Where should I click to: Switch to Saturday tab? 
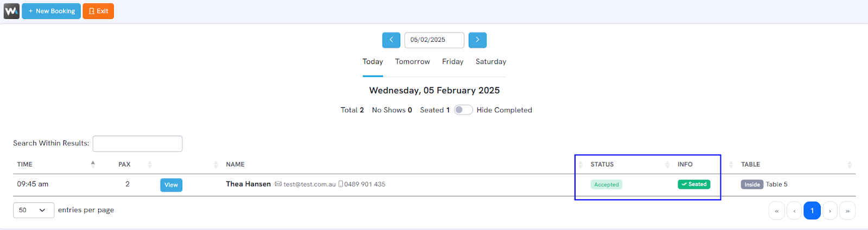tap(491, 62)
